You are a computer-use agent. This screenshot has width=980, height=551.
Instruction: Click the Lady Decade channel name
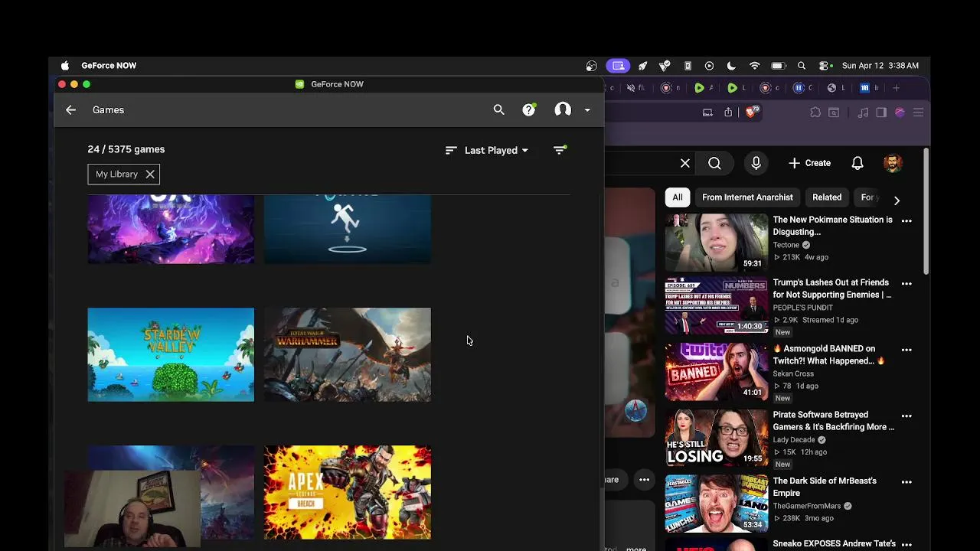(x=794, y=440)
